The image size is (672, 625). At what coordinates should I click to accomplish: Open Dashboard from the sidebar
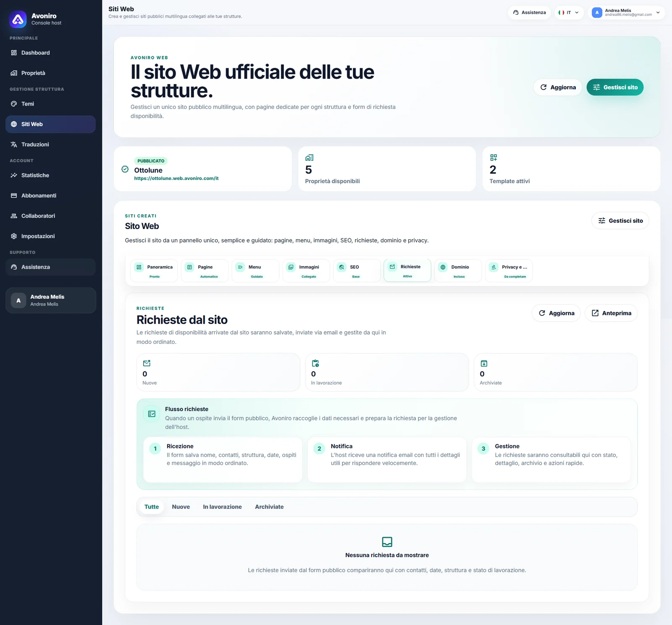point(50,53)
